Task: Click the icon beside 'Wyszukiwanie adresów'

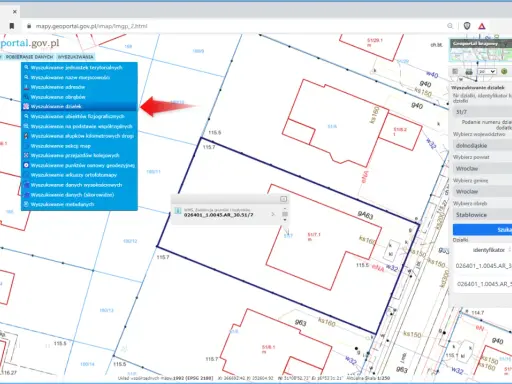Action: (x=26, y=87)
